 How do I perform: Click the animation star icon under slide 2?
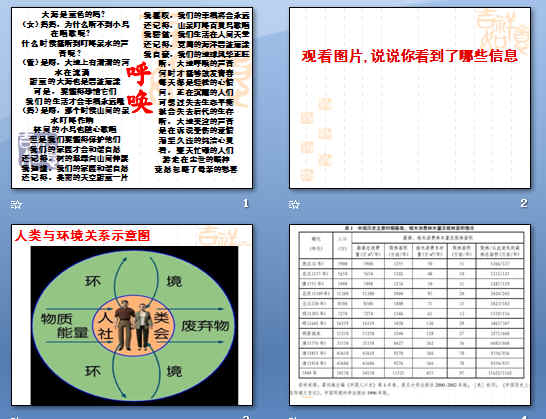pos(294,204)
